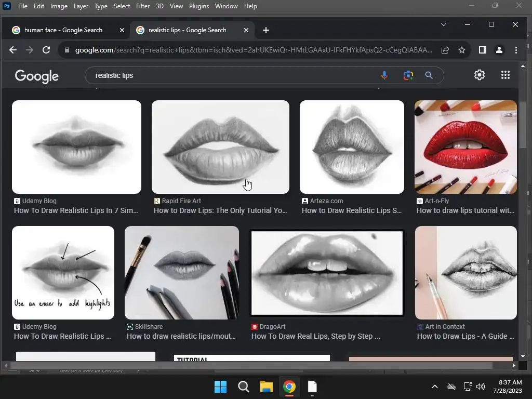The width and height of the screenshot is (532, 399).
Task: Switch to the human face search tab
Action: (64, 30)
